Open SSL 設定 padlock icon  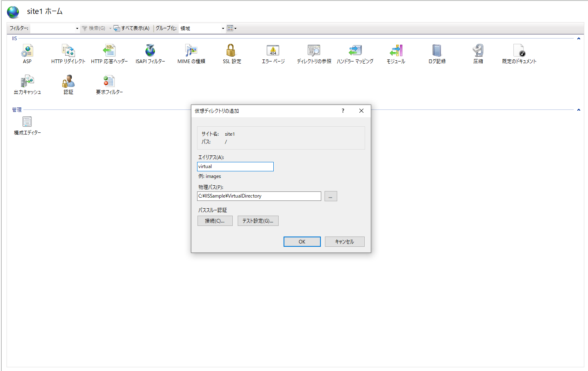(x=231, y=50)
